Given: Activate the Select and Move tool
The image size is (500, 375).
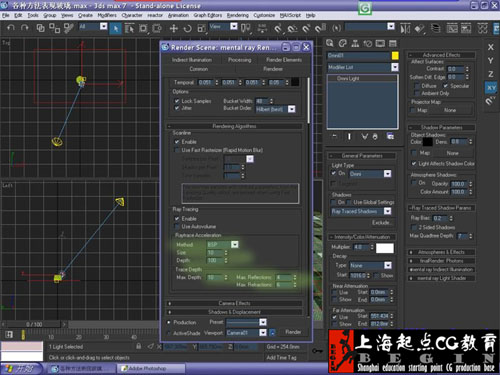Looking at the screenshot, I should coord(173,29).
